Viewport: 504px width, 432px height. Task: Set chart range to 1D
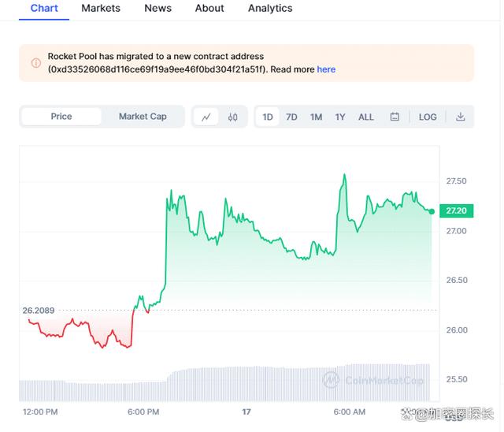coord(268,117)
